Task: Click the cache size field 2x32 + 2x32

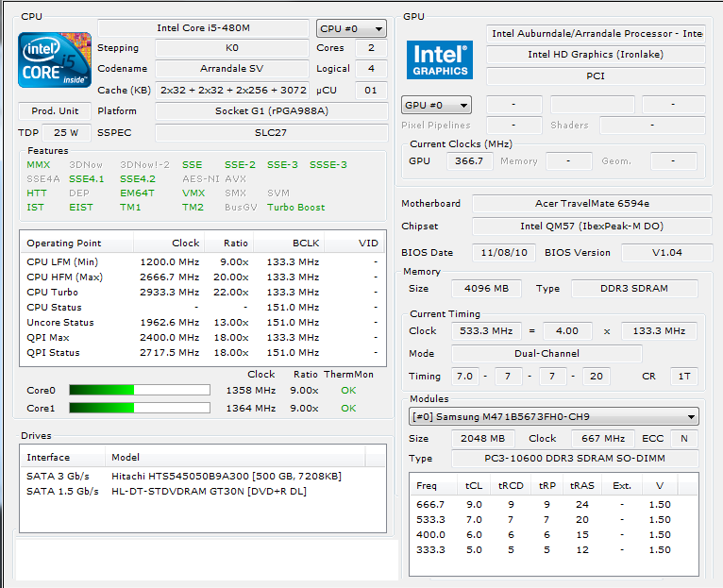Action: 233,91
